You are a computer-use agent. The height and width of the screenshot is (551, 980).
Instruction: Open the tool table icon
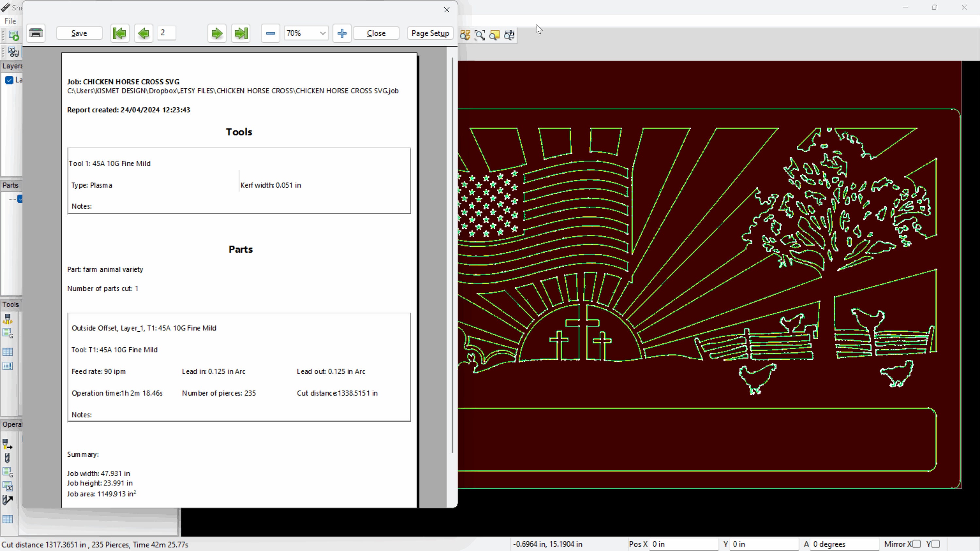(x=8, y=352)
